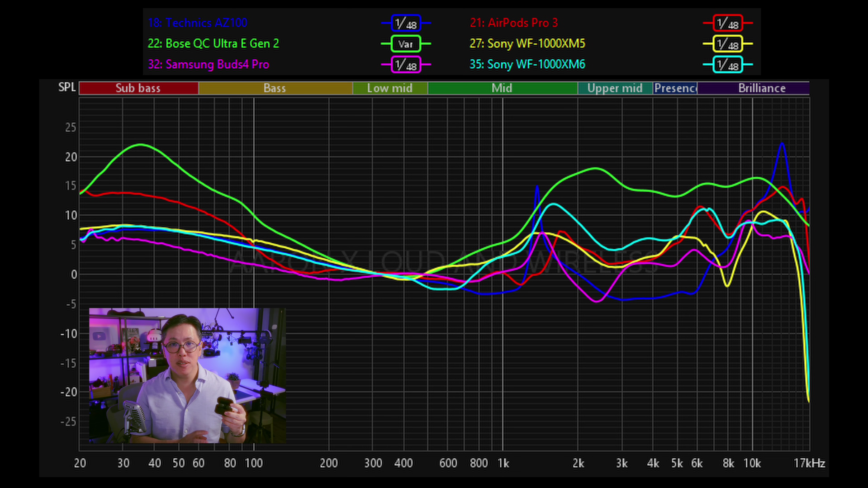Click the 600 Hz axis label
Screen dimensions: 868x488
click(x=448, y=463)
